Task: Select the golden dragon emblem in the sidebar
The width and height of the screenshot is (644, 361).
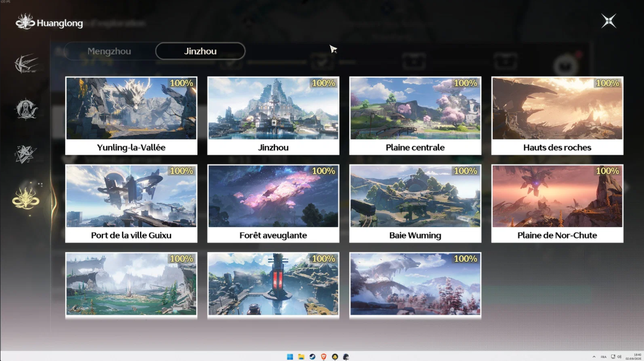Action: coord(26,199)
